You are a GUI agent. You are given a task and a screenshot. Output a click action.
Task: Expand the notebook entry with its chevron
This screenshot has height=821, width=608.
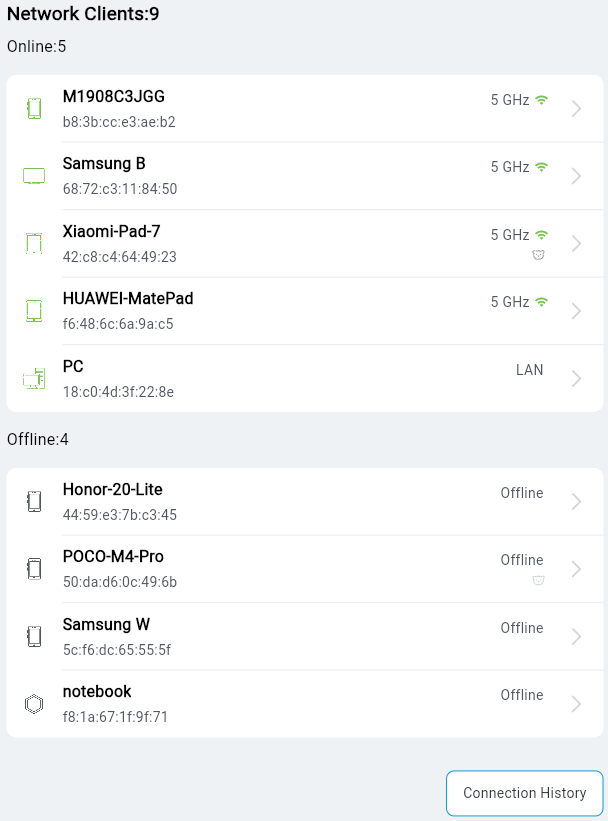click(x=576, y=703)
